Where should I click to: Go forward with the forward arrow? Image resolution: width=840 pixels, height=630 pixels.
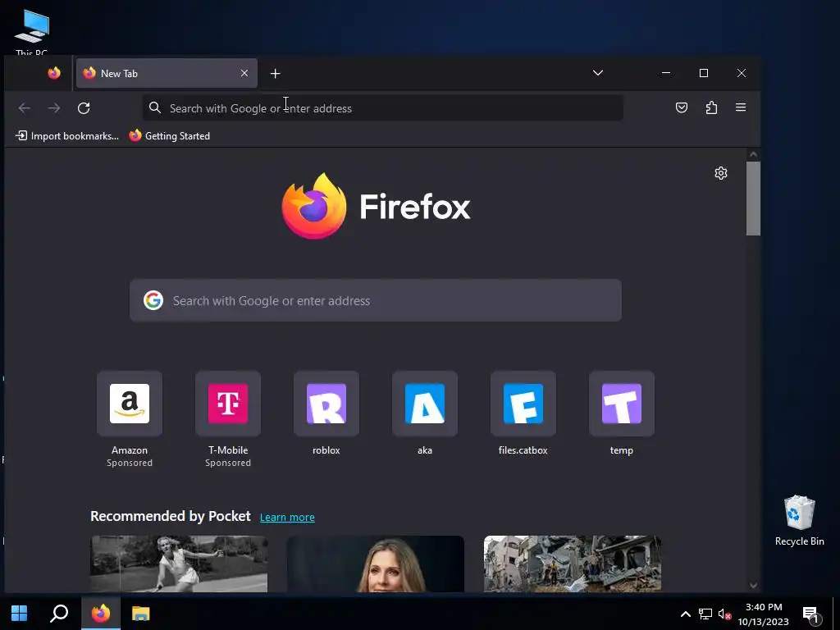coord(54,107)
